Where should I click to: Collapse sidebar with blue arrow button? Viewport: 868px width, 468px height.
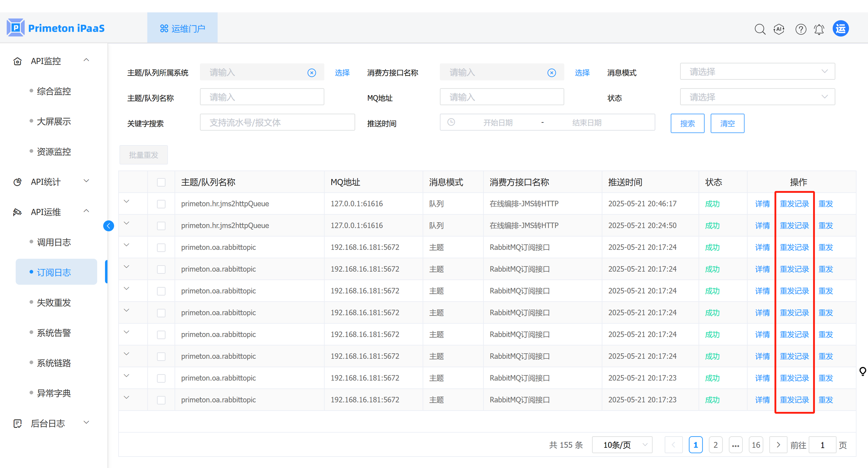click(x=109, y=225)
